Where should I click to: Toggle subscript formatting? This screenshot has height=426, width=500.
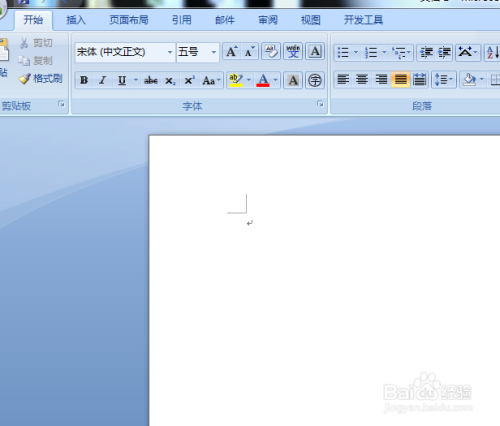tap(170, 80)
